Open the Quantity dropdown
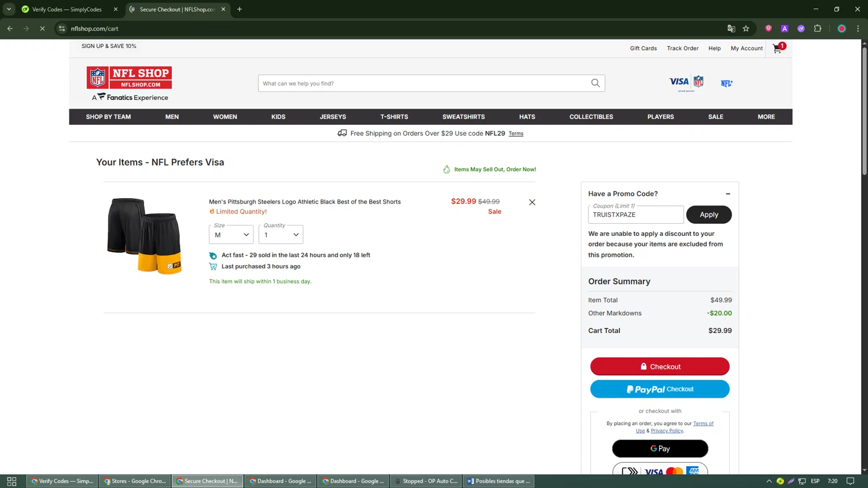868x488 pixels. tap(281, 234)
